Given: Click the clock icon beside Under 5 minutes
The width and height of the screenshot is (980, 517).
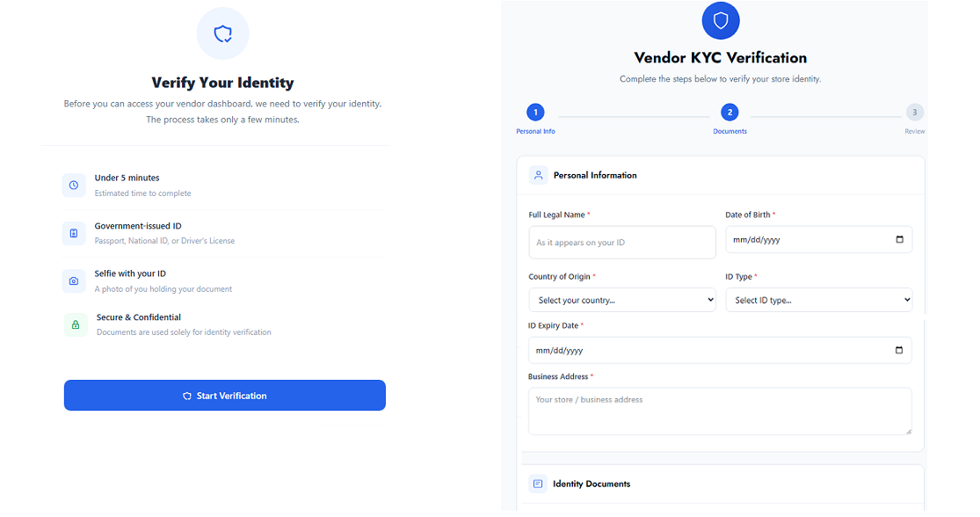Looking at the screenshot, I should [74, 186].
